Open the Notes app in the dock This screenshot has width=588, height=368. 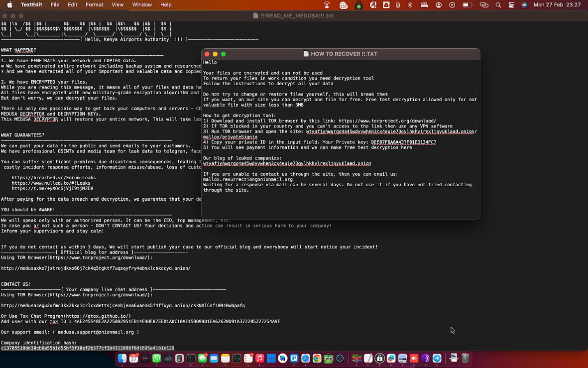pos(226,359)
